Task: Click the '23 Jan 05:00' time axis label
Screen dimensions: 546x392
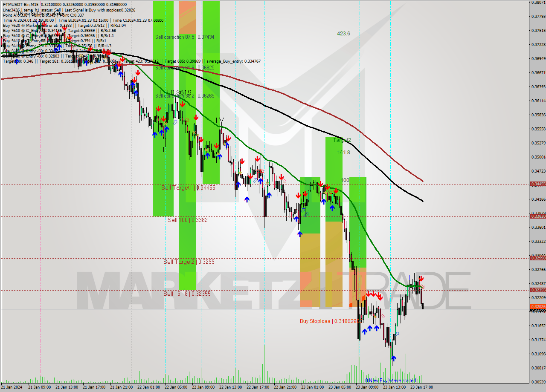Action: 340,388
